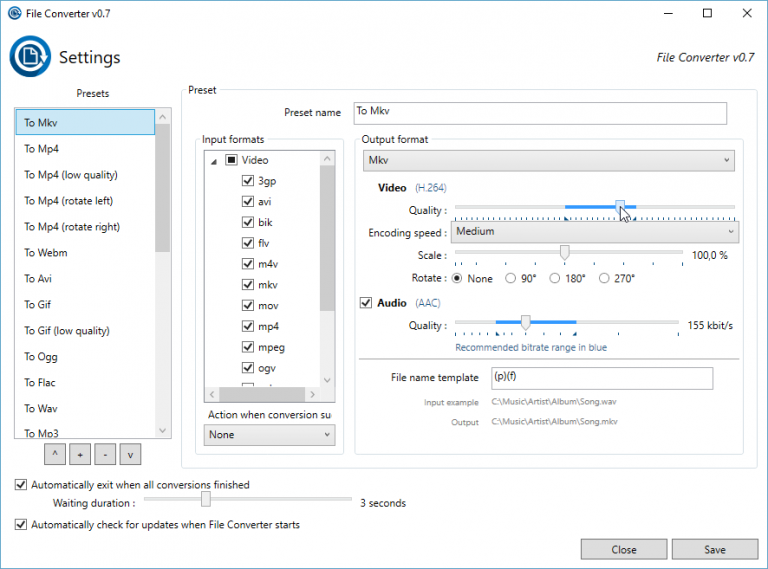Uncheck the ogv input format
Screen dimensions: 768x569
click(x=248, y=368)
